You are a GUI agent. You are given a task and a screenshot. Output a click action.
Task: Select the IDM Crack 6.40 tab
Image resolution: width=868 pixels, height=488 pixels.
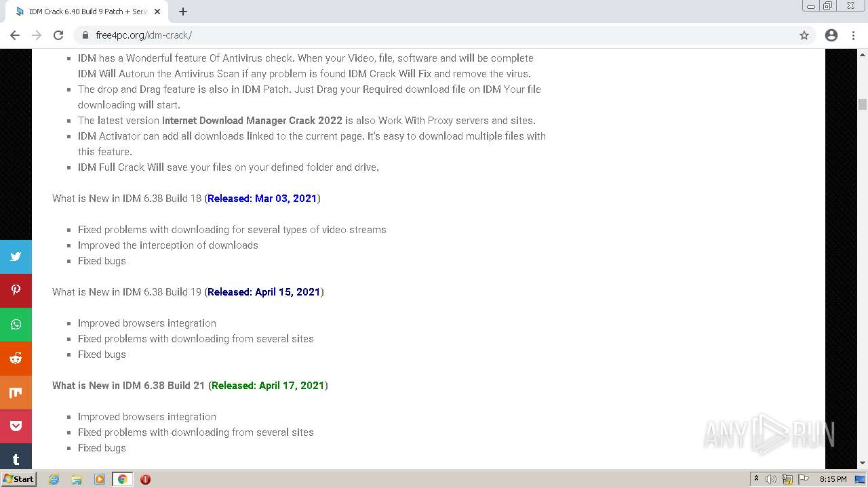click(x=88, y=12)
